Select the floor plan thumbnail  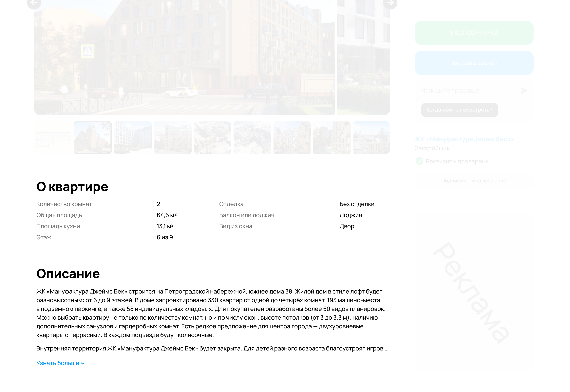click(53, 137)
